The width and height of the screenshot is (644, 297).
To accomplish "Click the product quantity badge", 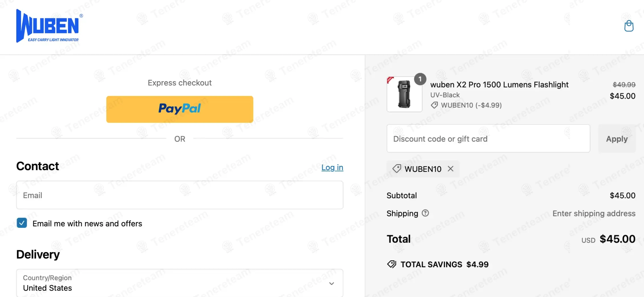I will 420,79.
